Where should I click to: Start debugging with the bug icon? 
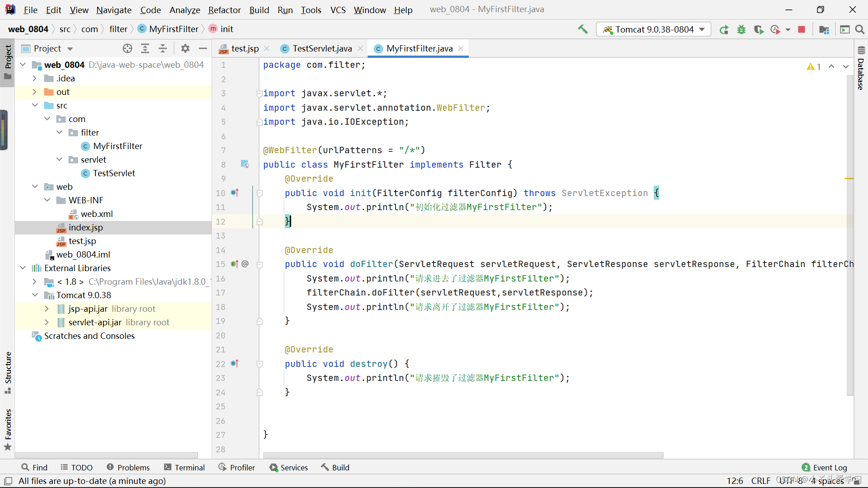(741, 29)
